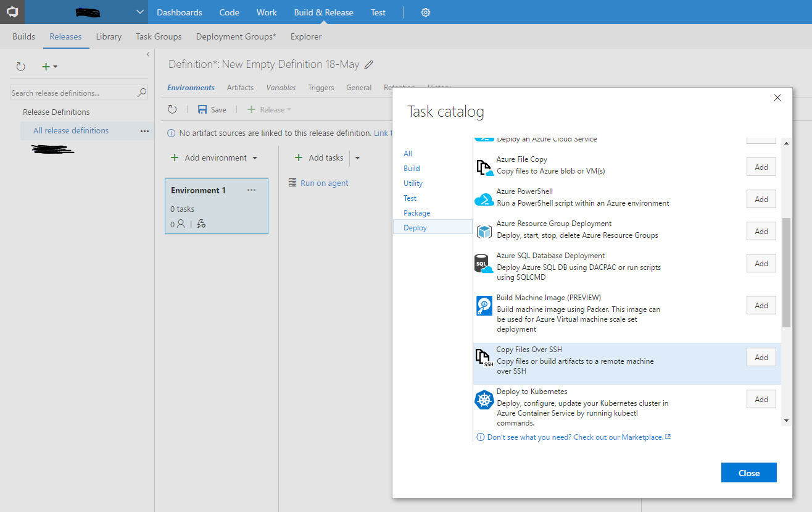The height and width of the screenshot is (512, 812).
Task: Open the Build & Release hub
Action: tap(324, 12)
